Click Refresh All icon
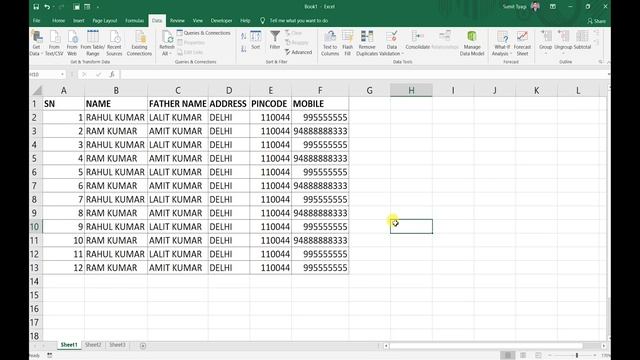640x360 pixels. click(x=167, y=43)
